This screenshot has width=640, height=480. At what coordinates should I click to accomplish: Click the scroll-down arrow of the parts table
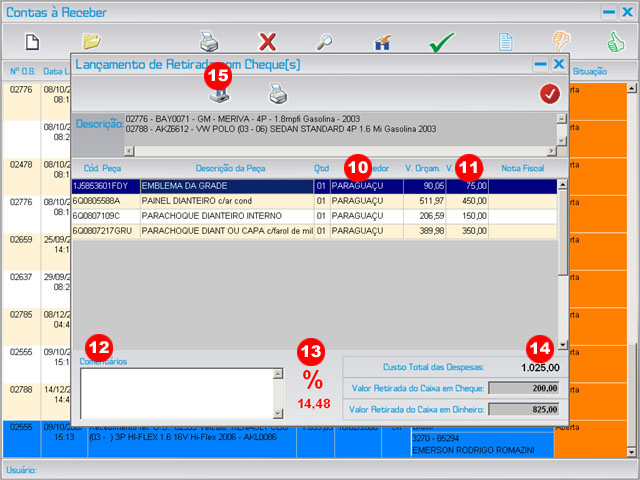[562, 344]
